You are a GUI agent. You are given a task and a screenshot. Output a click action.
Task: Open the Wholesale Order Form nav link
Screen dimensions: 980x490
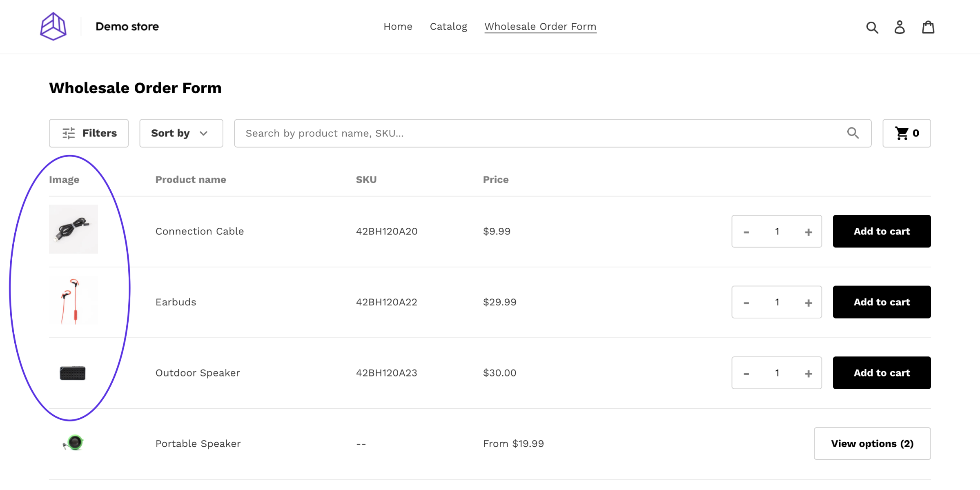(x=540, y=27)
